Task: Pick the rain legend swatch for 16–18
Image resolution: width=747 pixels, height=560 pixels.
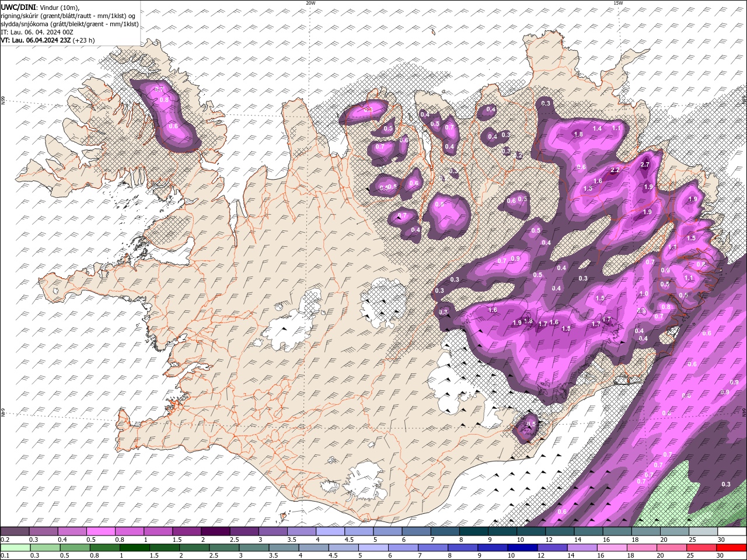Action: click(x=612, y=547)
